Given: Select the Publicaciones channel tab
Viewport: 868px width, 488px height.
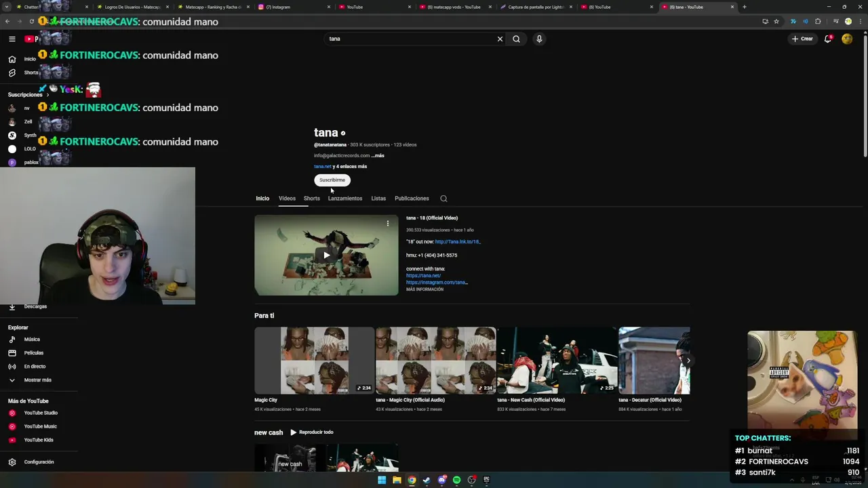Looking at the screenshot, I should click(412, 199).
